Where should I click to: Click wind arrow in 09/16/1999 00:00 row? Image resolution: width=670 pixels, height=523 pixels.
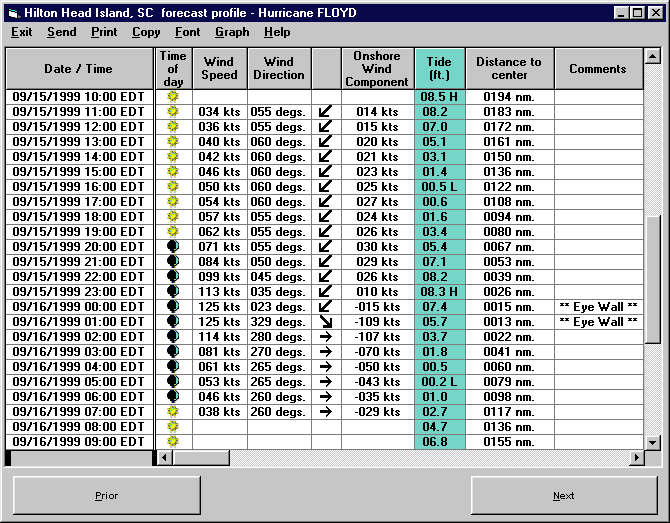tap(325, 306)
